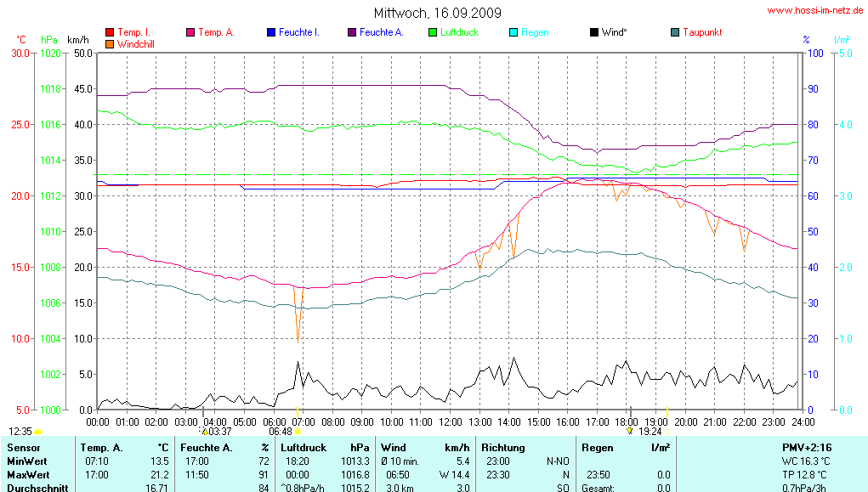Open the www.hossi-im-netz.de link
The image size is (868, 492).
816,10
